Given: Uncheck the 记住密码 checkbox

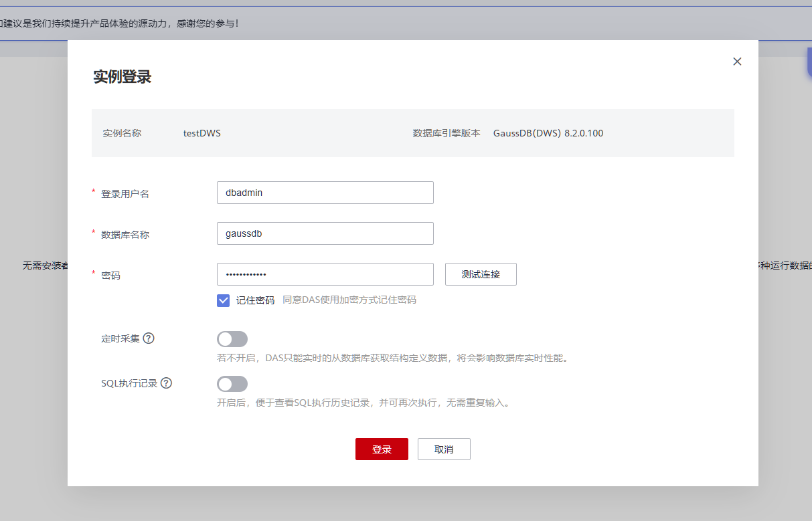Looking at the screenshot, I should [224, 300].
